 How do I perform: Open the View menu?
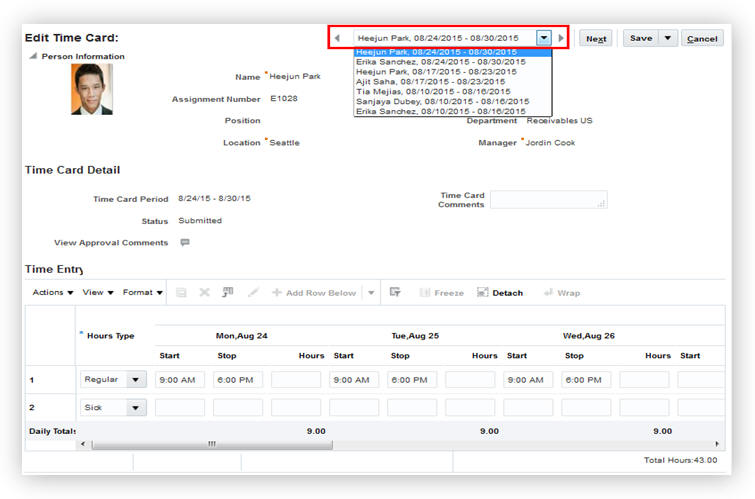[98, 292]
